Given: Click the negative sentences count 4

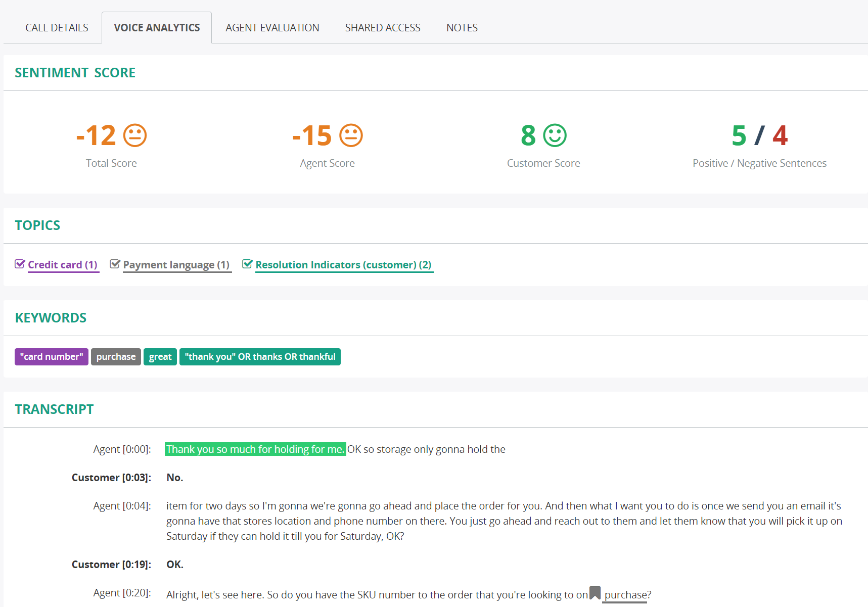Looking at the screenshot, I should (x=780, y=135).
